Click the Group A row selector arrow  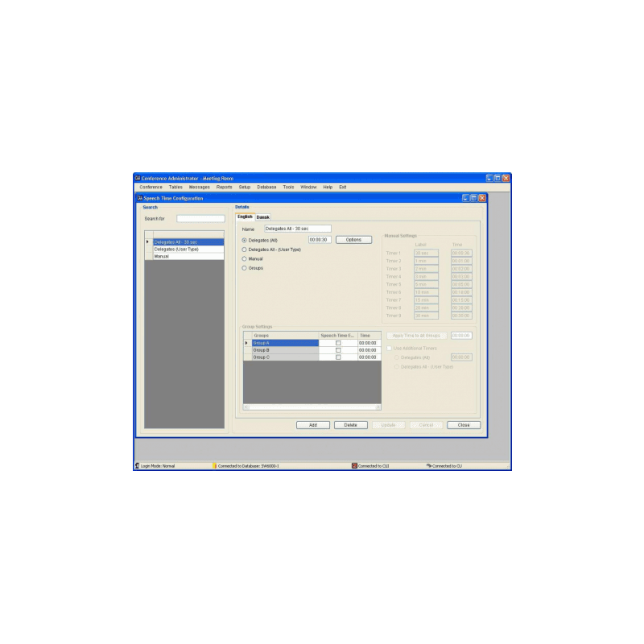[x=246, y=343]
